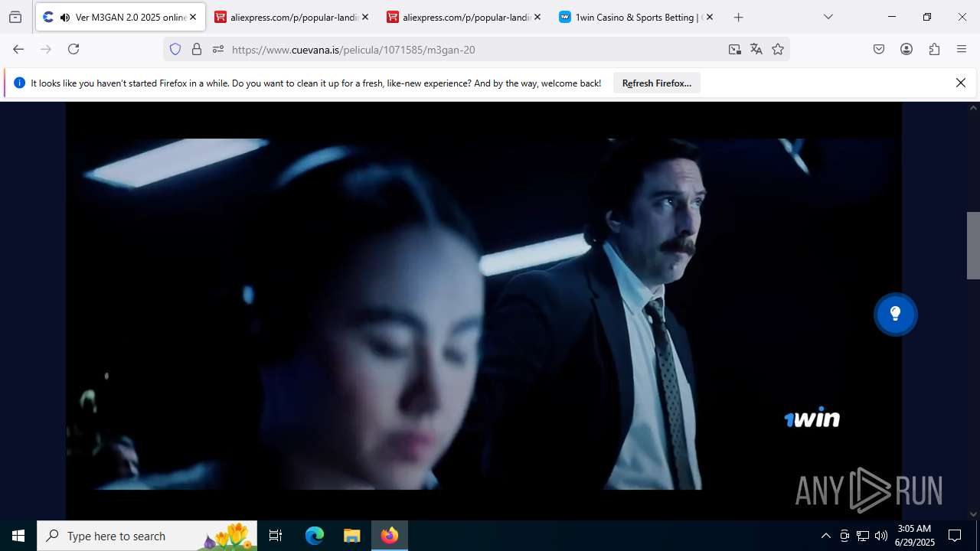
Task: Click the blue lightbulb floating button
Action: tap(895, 314)
